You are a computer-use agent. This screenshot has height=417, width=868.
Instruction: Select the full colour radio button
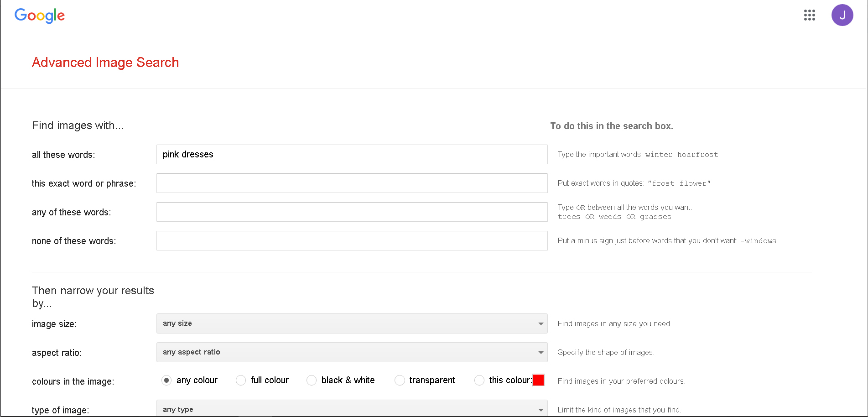[x=241, y=380]
